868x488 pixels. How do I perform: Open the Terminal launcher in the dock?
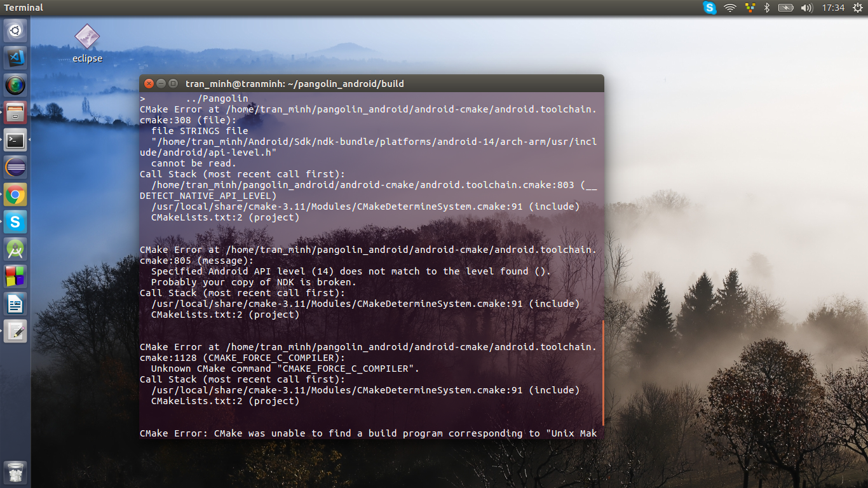tap(15, 139)
